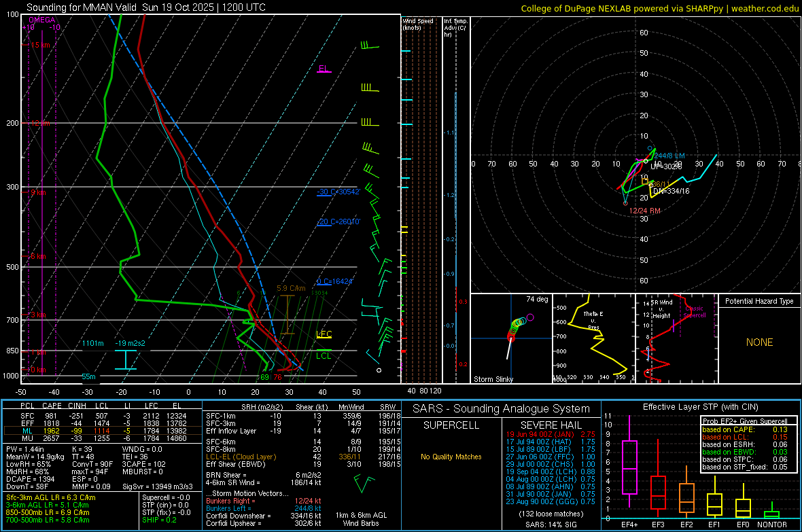
Task: Click the Bunkers Left storm motion line
Action: pos(264,508)
